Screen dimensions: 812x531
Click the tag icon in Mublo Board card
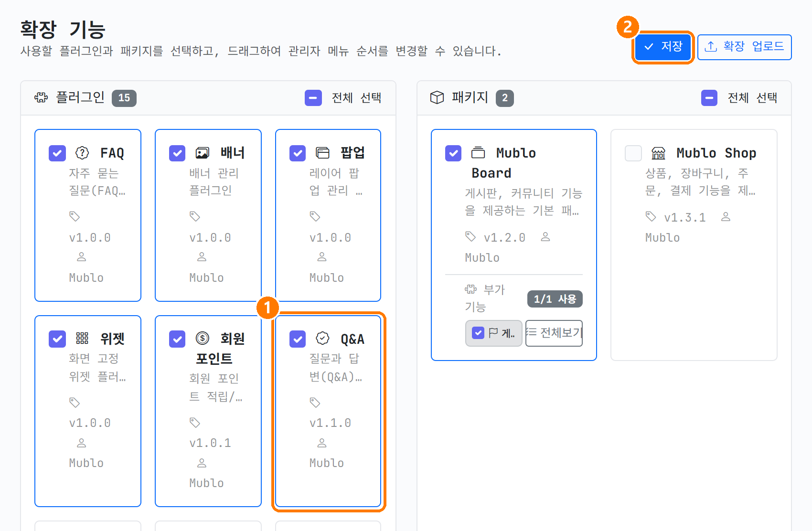click(470, 236)
